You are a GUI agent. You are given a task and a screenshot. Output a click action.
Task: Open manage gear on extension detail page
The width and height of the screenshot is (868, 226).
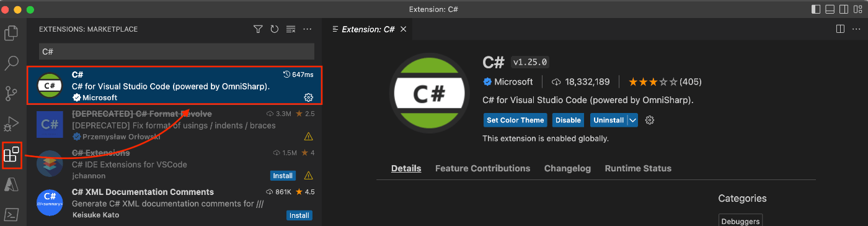click(x=650, y=120)
